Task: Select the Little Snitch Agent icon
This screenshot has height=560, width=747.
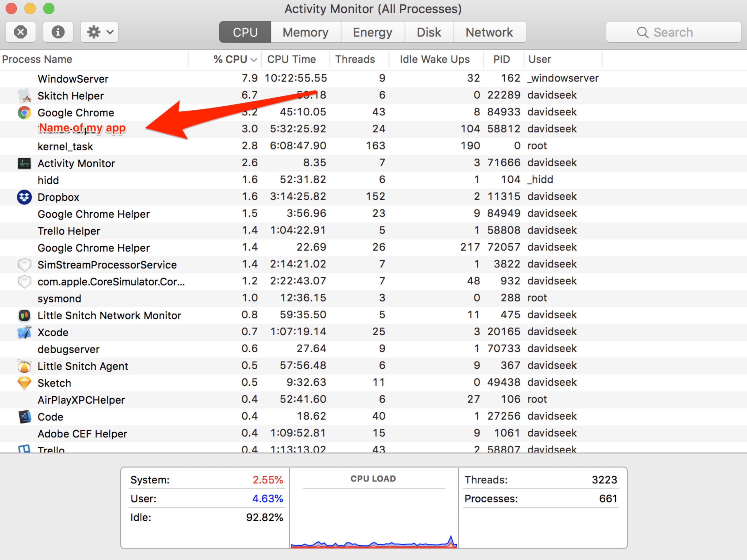Action: (24, 366)
